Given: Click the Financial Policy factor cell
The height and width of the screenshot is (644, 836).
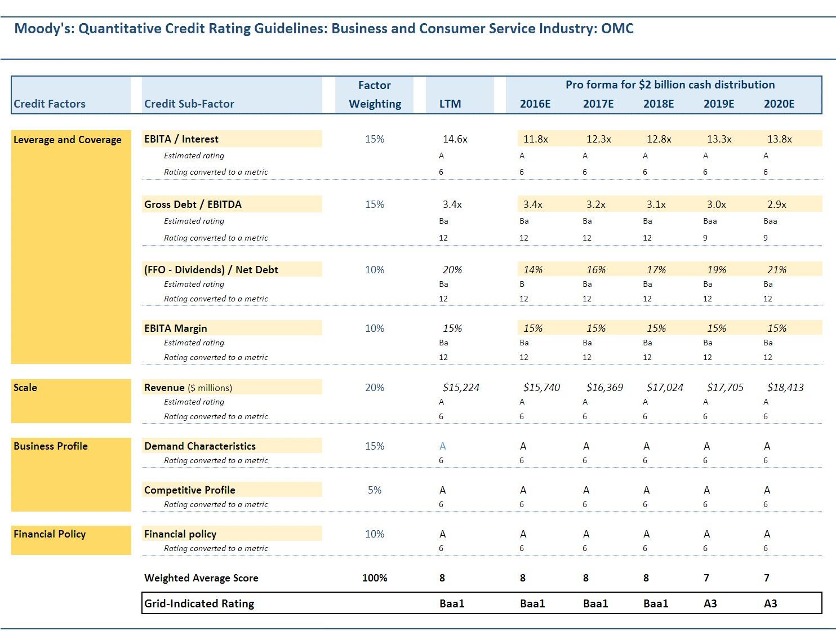Looking at the screenshot, I should pyautogui.click(x=71, y=540).
